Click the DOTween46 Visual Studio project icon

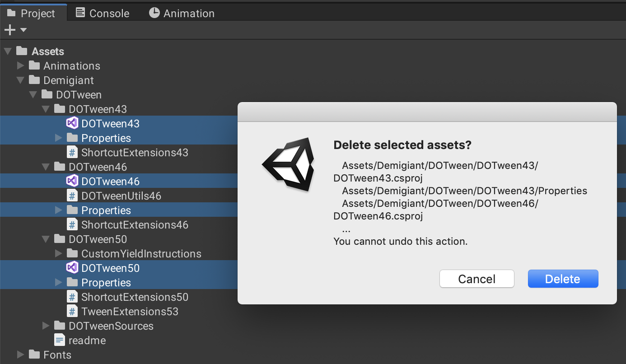[x=72, y=181]
